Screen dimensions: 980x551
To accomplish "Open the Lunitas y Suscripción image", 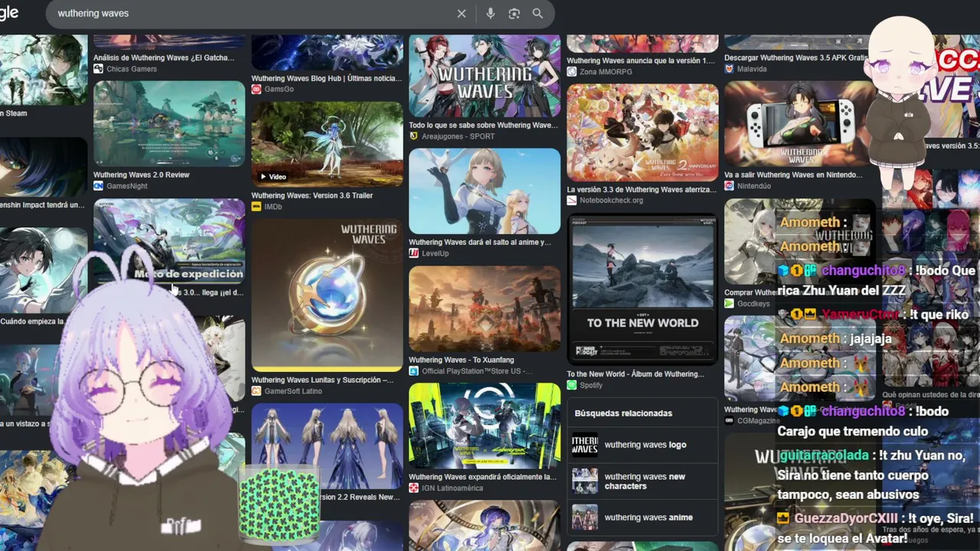I will coord(327,295).
